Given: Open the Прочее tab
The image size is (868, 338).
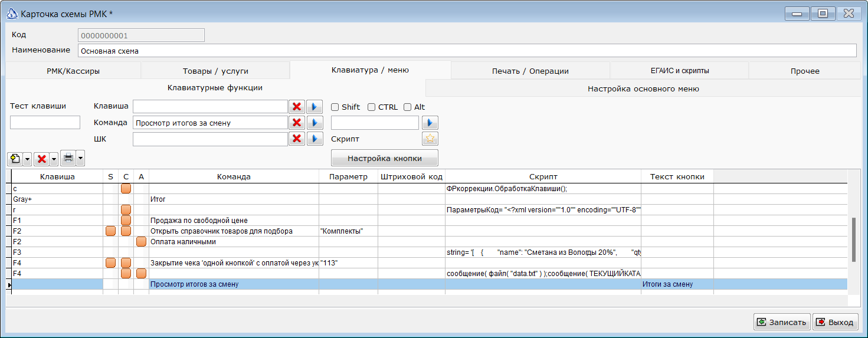Looking at the screenshot, I should 805,71.
